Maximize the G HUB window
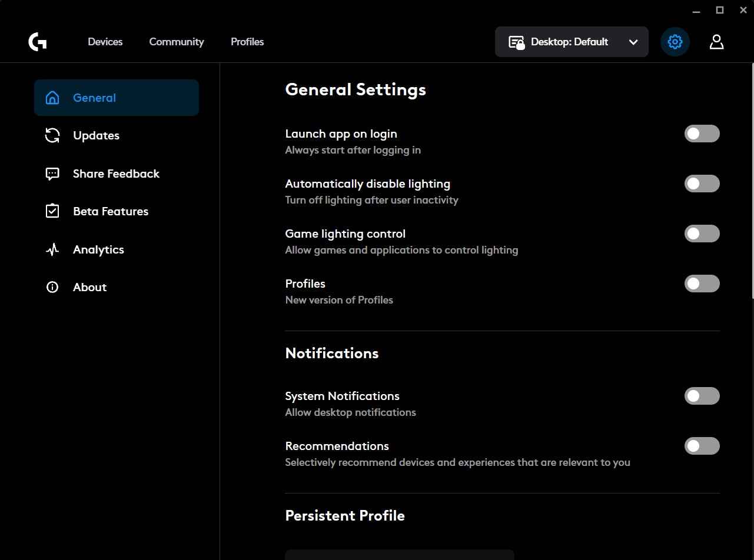This screenshot has height=560, width=754. point(719,10)
